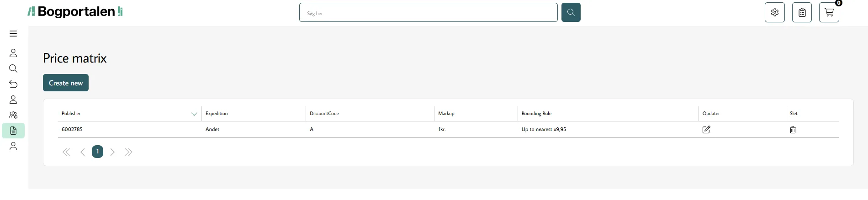Open the returns arrow icon in sidebar
This screenshot has height=200, width=868.
tap(13, 84)
